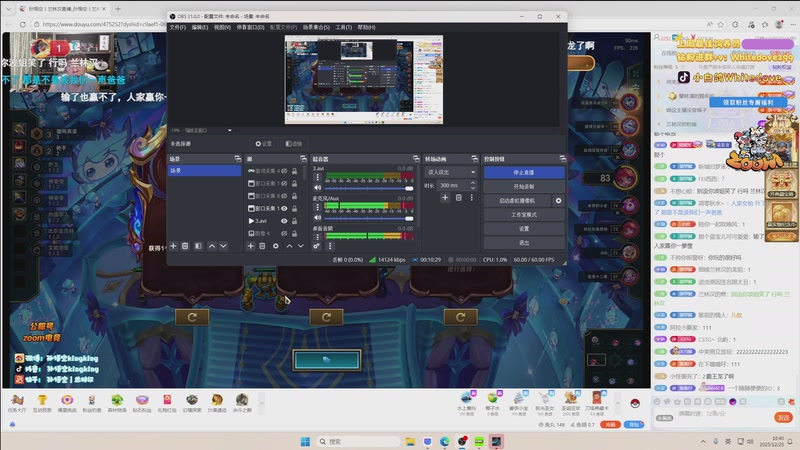Viewport: 800px width, 450px height.
Task: Open virtual camera settings gear
Action: [559, 201]
